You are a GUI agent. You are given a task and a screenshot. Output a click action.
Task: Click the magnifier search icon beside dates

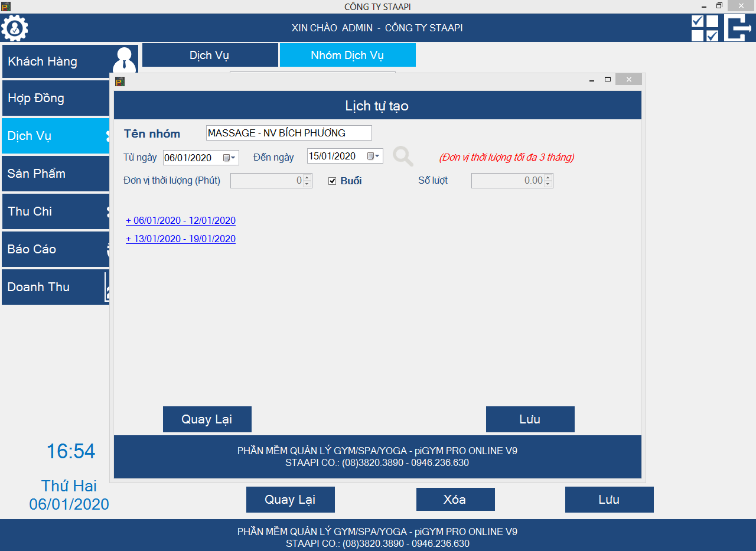pyautogui.click(x=403, y=157)
